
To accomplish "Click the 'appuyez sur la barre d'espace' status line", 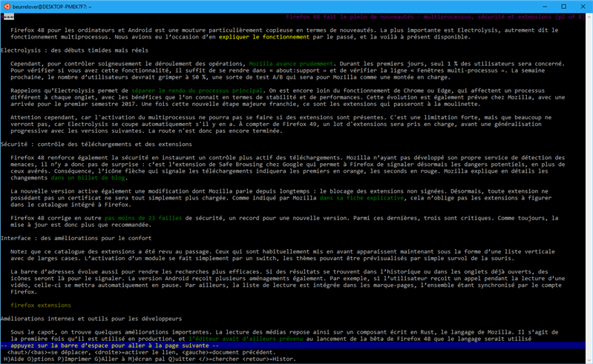I will pyautogui.click(x=292, y=345).
